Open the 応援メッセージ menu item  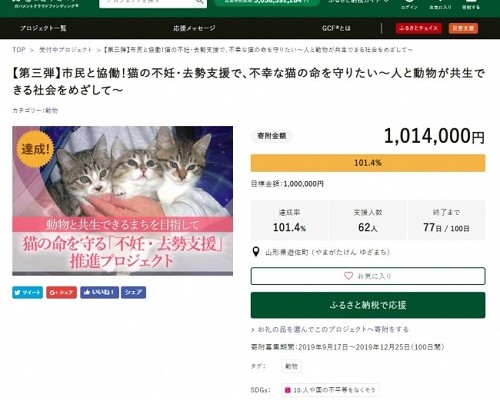[x=194, y=28]
